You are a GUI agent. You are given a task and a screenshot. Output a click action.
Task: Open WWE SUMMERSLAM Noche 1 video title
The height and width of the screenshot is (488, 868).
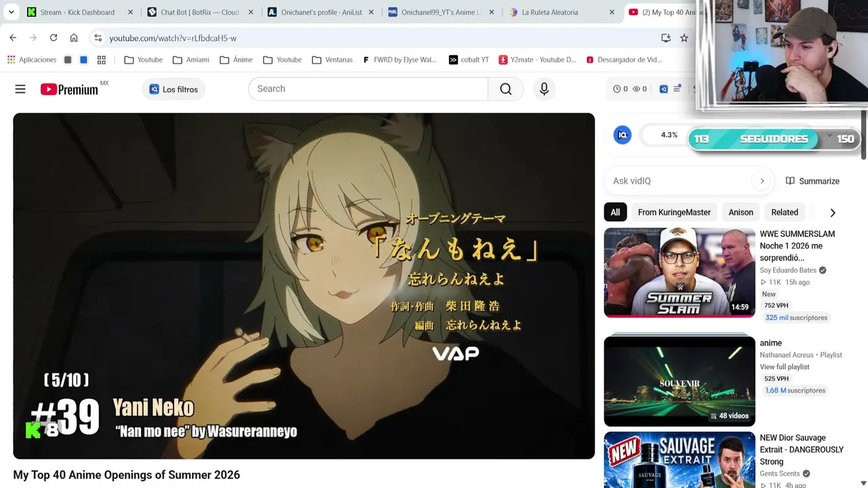[x=797, y=245]
